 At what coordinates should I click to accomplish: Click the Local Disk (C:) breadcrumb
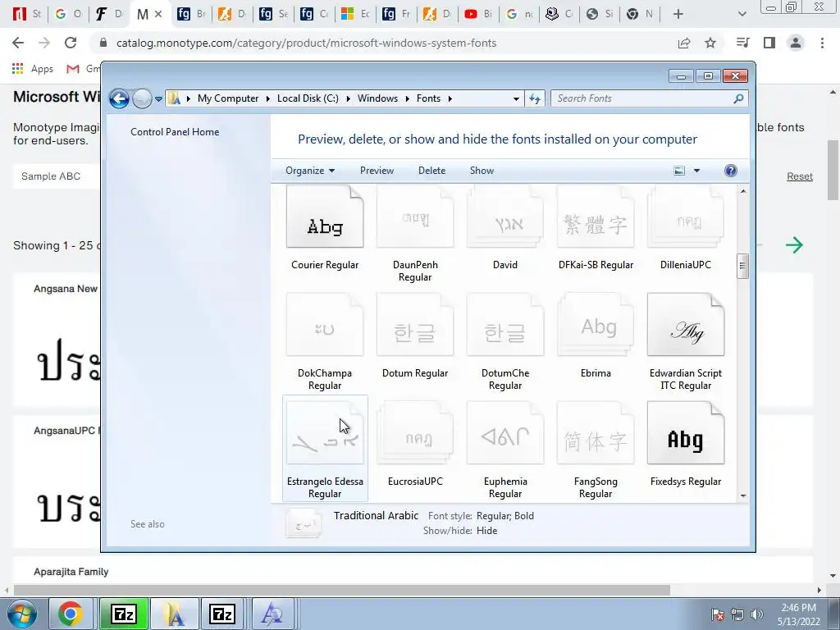[x=308, y=98]
